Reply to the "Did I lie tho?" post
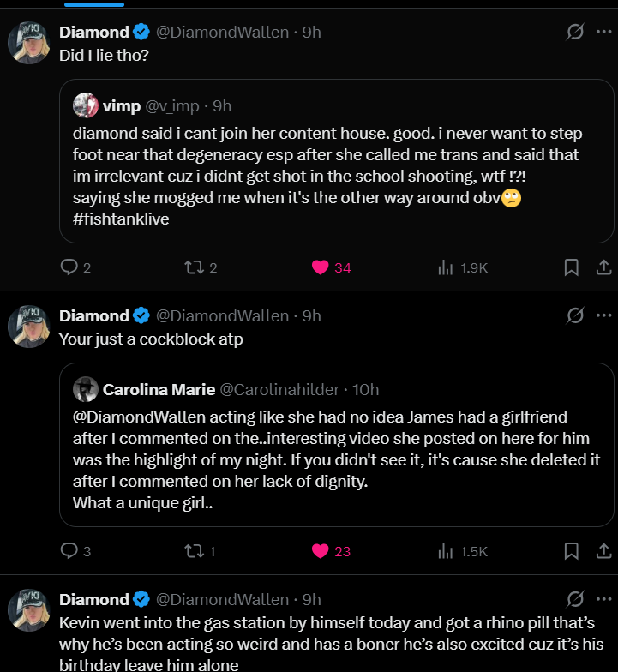Screen dimensions: 618x672 pos(75,267)
